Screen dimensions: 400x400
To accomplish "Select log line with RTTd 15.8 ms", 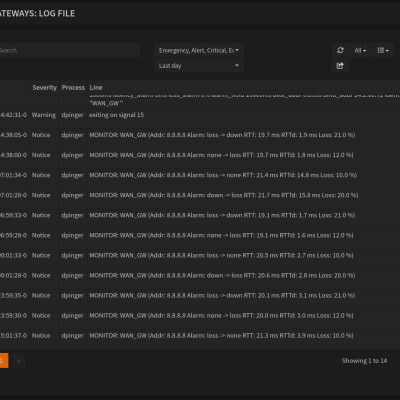I will click(x=224, y=195).
